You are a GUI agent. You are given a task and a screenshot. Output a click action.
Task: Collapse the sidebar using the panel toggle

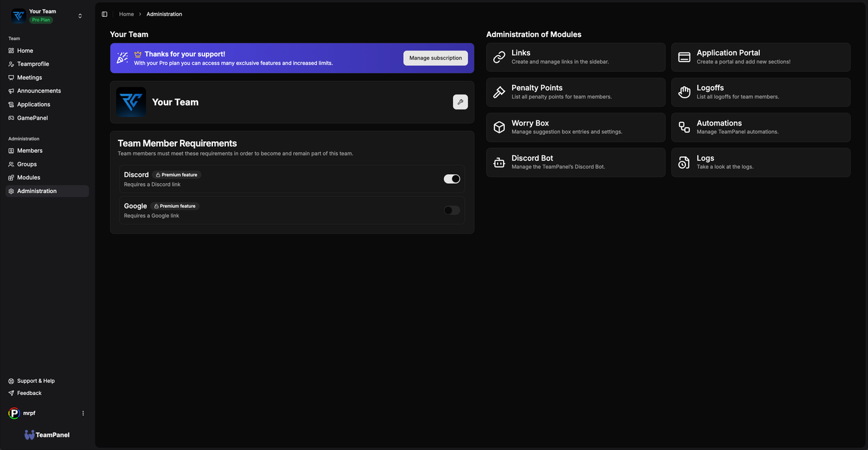(x=104, y=14)
